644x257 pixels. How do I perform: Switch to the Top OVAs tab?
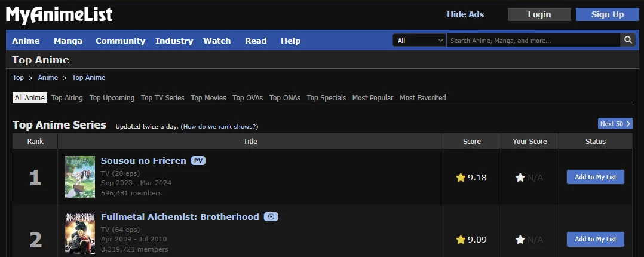click(x=248, y=98)
